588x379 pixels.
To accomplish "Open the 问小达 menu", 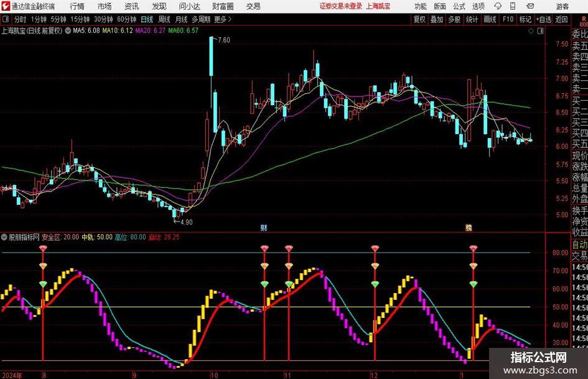I will [x=189, y=6].
